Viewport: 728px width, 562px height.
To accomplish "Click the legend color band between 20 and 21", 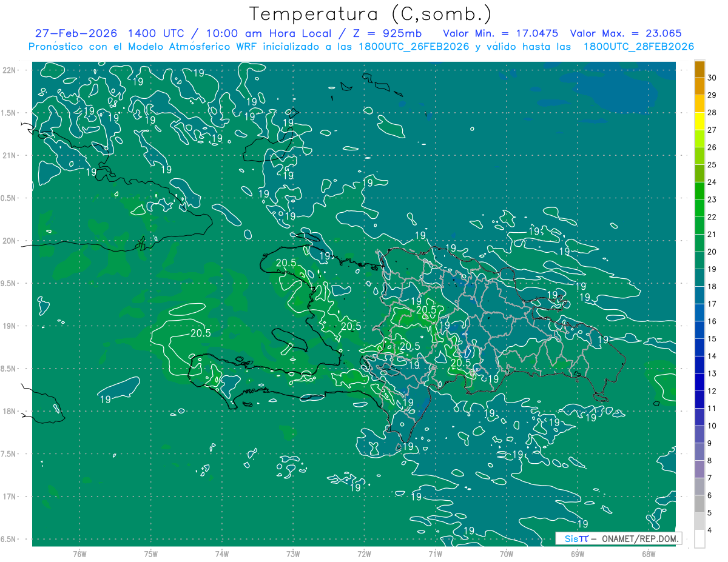I will coord(699,243).
